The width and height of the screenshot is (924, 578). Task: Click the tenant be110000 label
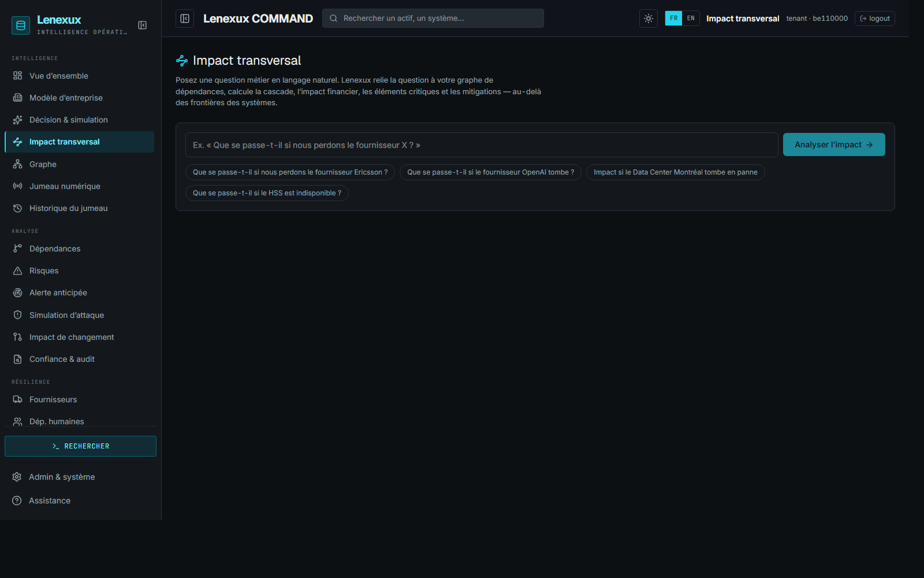(817, 18)
